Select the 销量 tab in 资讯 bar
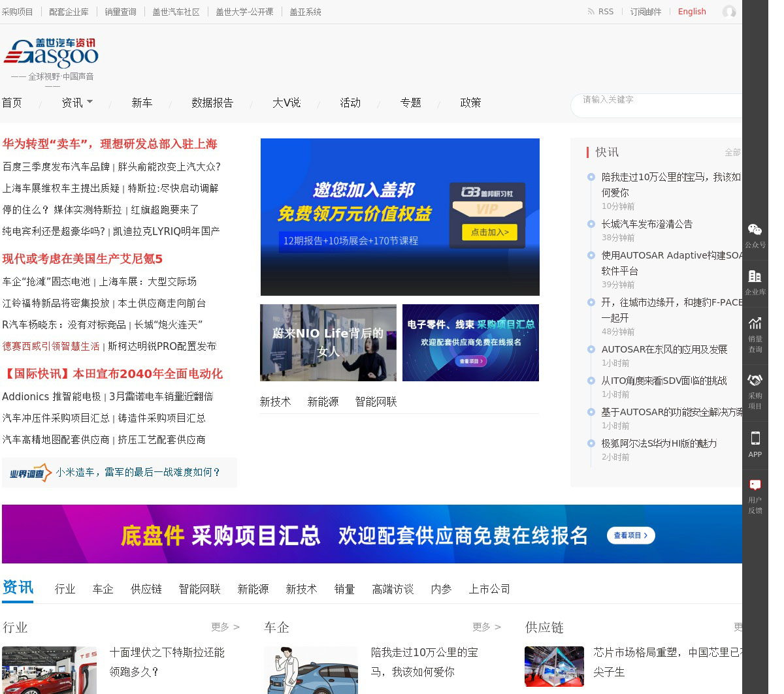This screenshot has height=694, width=784. tap(344, 589)
